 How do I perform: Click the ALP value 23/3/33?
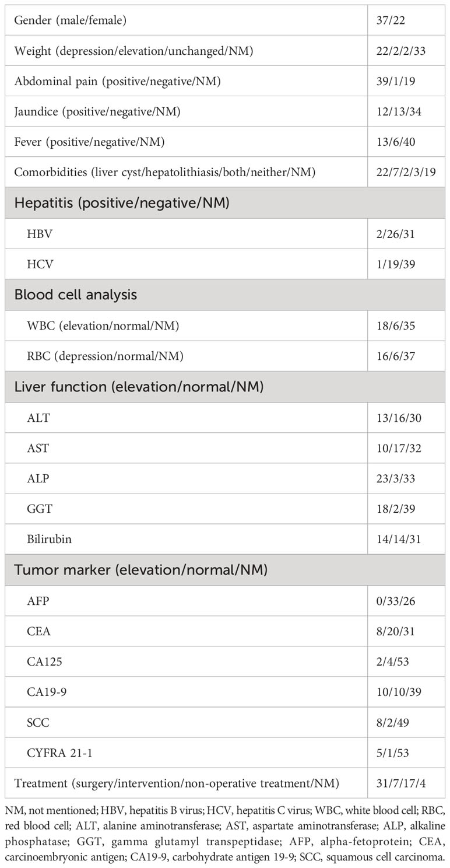point(396,478)
